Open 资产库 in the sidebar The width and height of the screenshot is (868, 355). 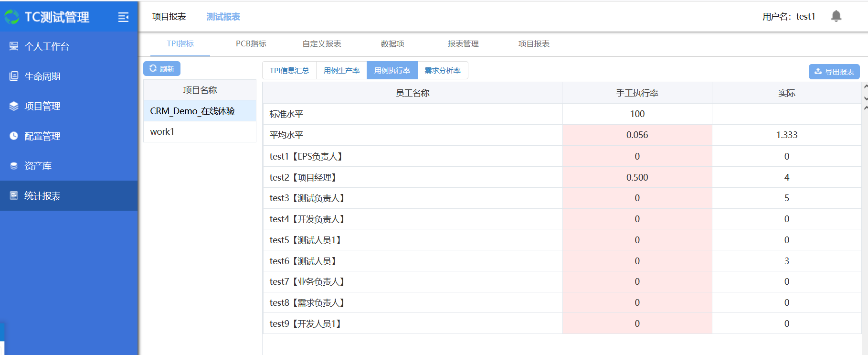click(38, 166)
